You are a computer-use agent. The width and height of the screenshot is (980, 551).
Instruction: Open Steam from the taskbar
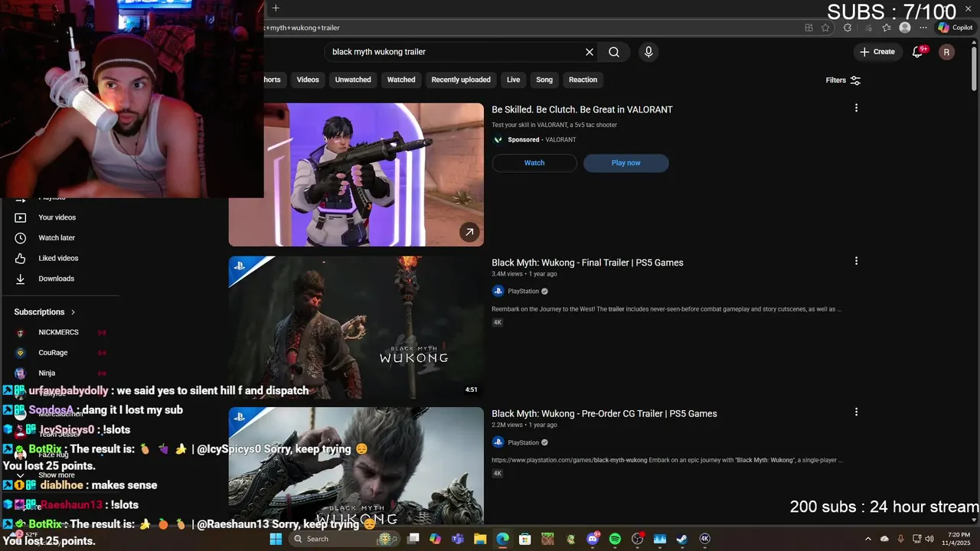681,539
